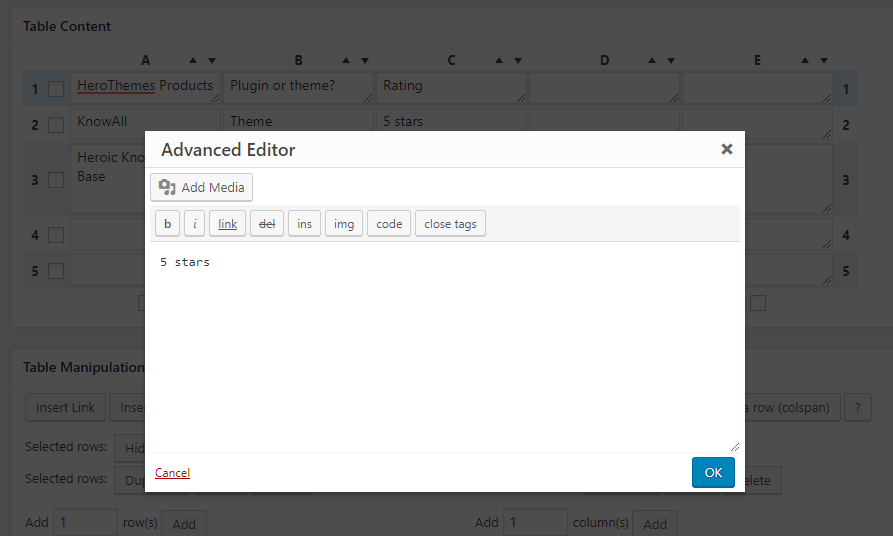Click the code tag button
The width and height of the screenshot is (893, 536).
click(389, 224)
